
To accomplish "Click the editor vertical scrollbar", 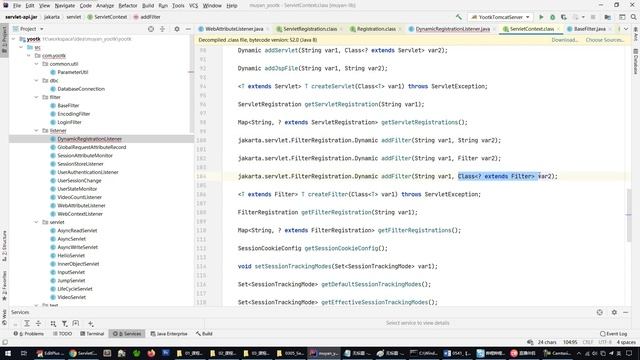I will point(629,215).
